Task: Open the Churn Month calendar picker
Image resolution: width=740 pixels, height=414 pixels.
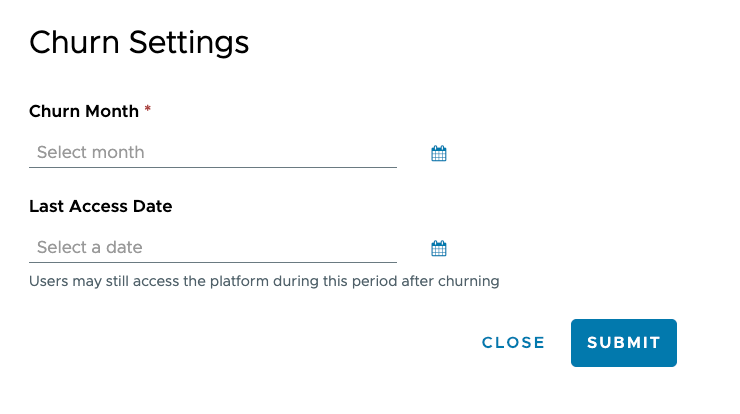Action: pos(438,153)
